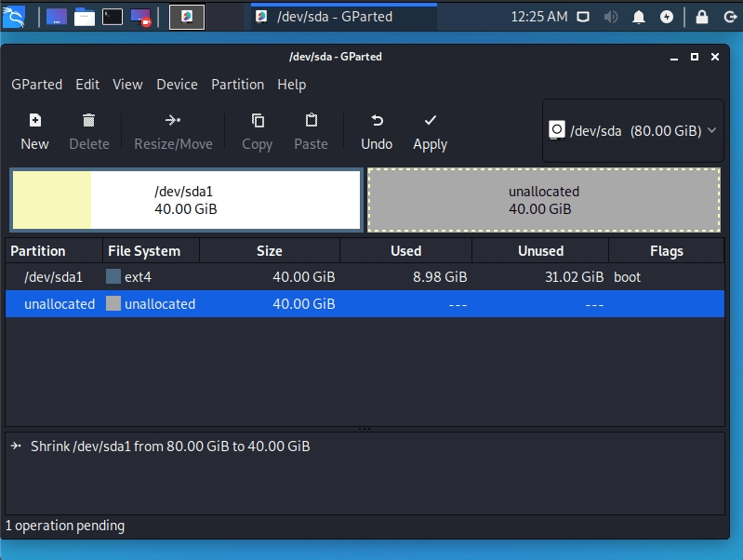Viewport: 743px width, 560px height.
Task: Select the unallocated 40.00 GiB graphic block
Action: 543,200
